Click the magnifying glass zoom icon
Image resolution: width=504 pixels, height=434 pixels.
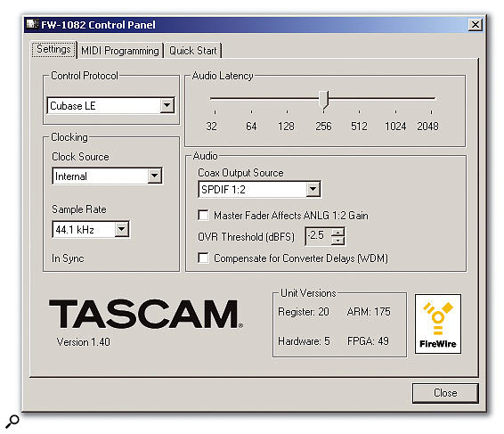pos(12,422)
